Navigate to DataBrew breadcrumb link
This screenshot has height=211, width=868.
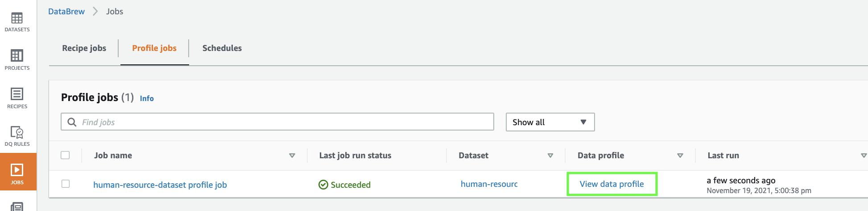[66, 12]
